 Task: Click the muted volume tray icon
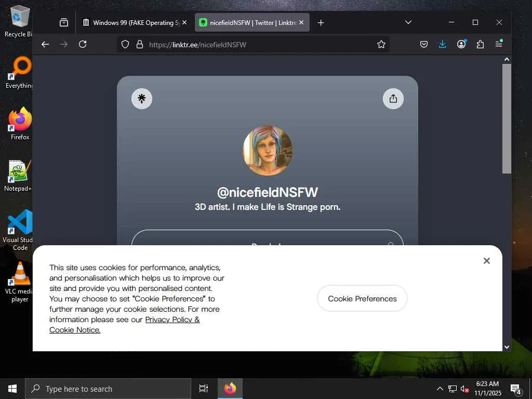(464, 389)
